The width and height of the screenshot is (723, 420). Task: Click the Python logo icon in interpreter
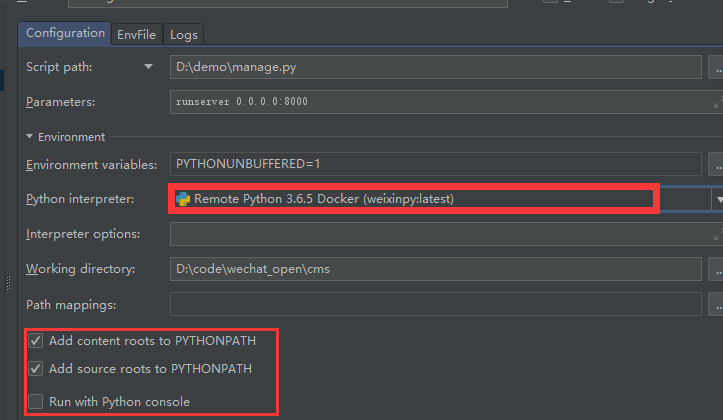[x=183, y=199]
